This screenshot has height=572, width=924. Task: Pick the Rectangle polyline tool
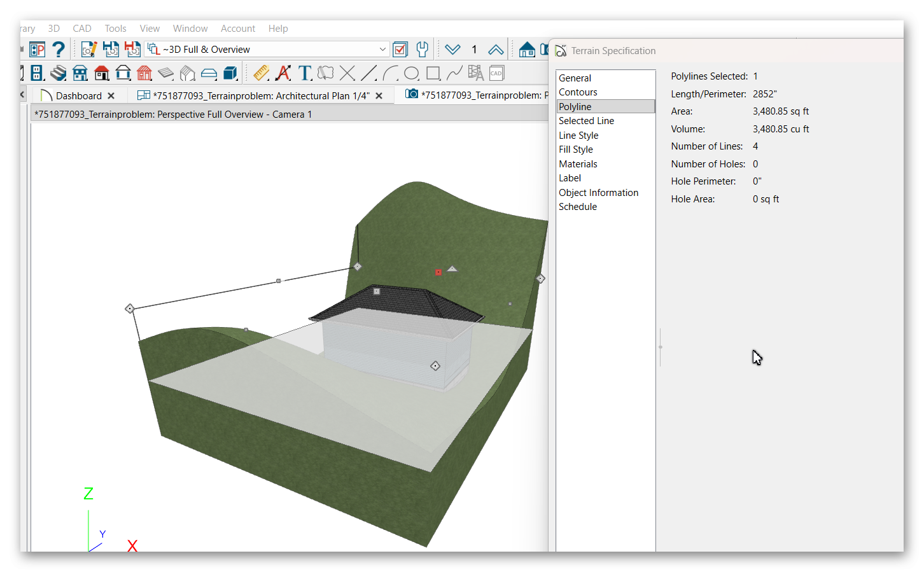pyautogui.click(x=433, y=73)
